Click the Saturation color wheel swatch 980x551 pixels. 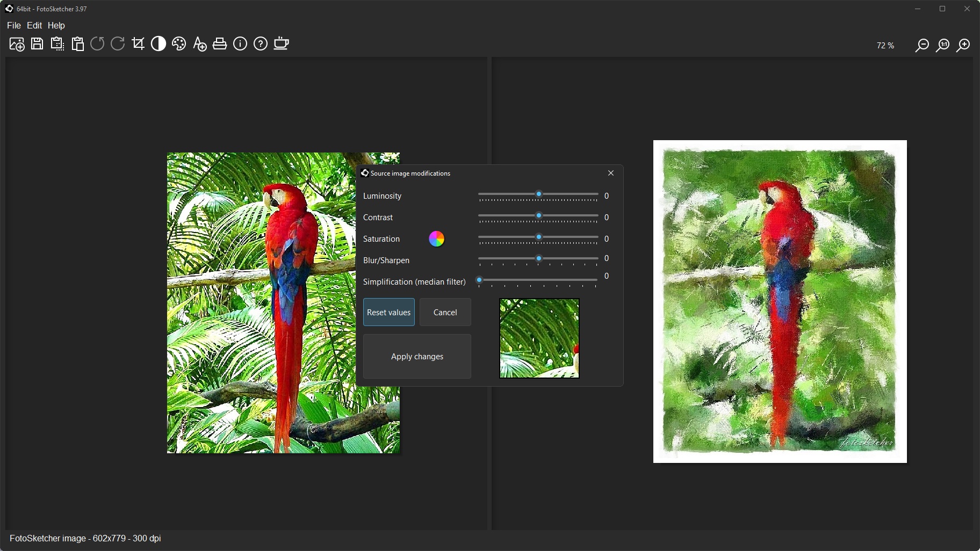point(437,238)
